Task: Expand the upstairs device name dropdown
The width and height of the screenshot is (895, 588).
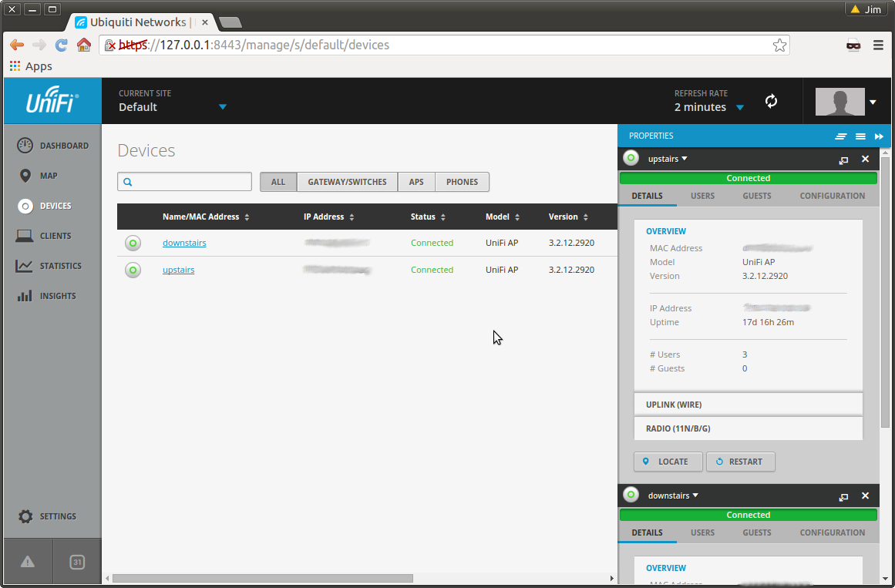Action: [x=667, y=159]
